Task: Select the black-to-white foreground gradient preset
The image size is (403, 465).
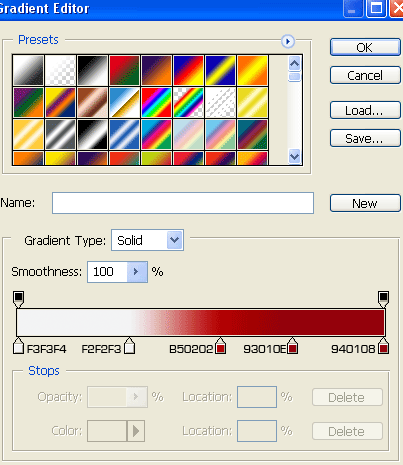Action: click(x=28, y=70)
